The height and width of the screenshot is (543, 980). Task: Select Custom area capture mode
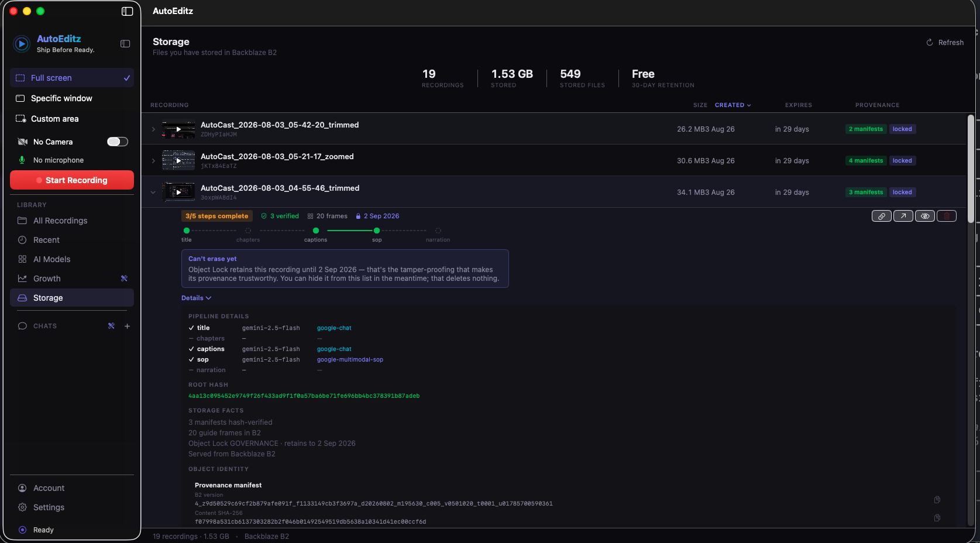coord(72,119)
